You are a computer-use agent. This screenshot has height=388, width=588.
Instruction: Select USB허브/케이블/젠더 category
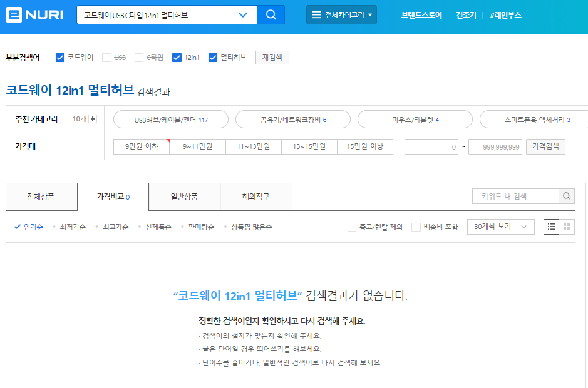(x=171, y=120)
